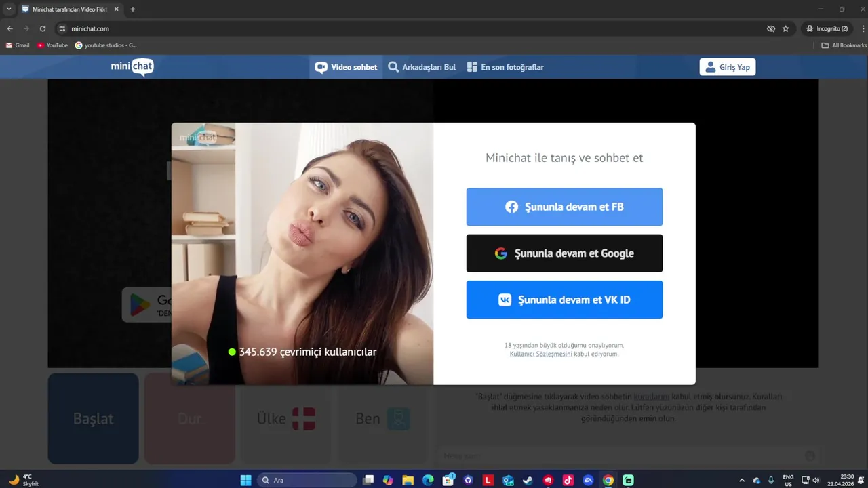The height and width of the screenshot is (488, 868).
Task: Continue with Google sign-in button
Action: coord(564,253)
